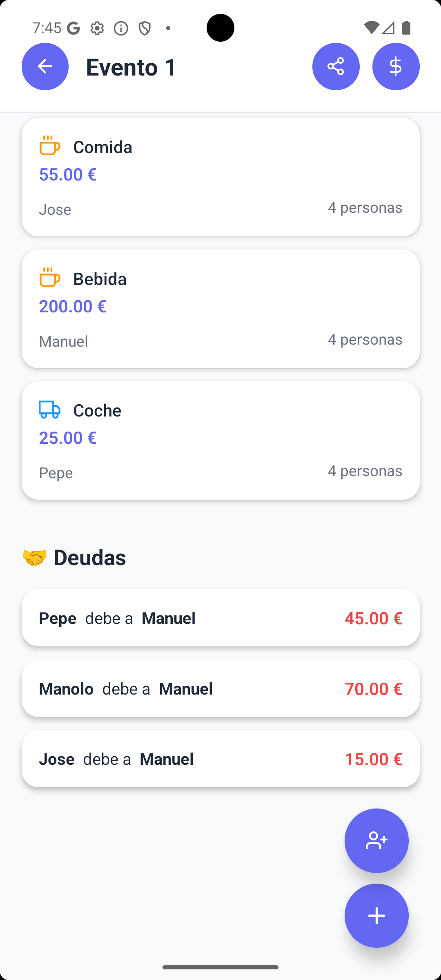Tap the plus add expense button

click(376, 916)
